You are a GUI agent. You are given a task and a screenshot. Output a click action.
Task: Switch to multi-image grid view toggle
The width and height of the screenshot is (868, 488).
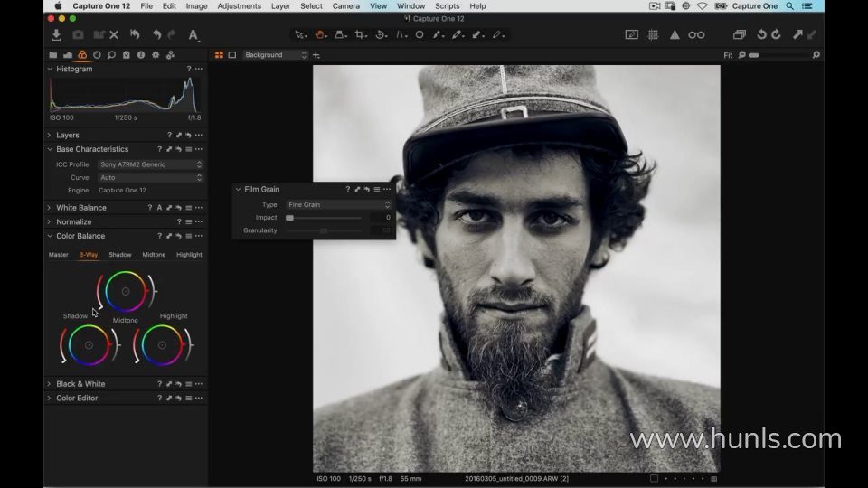(x=219, y=55)
